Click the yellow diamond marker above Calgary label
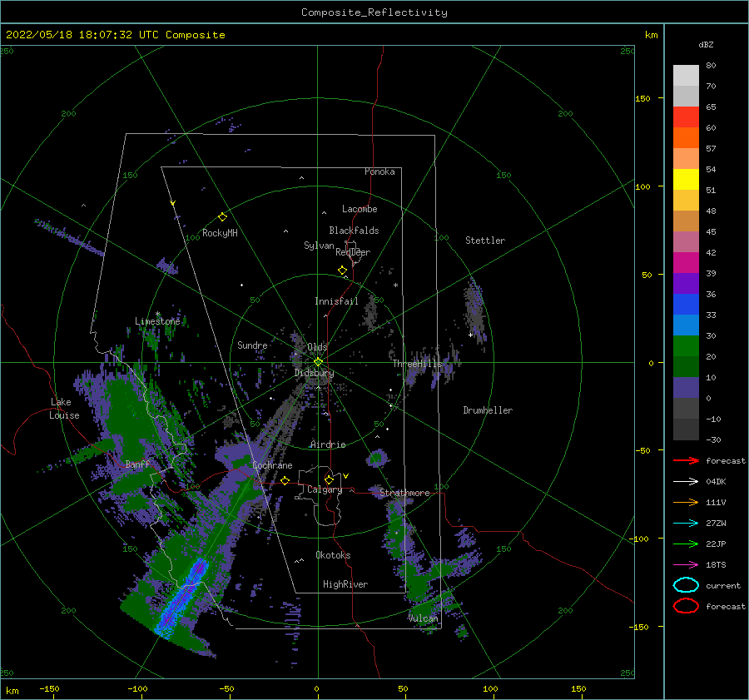Image resolution: width=749 pixels, height=700 pixels. tap(329, 479)
